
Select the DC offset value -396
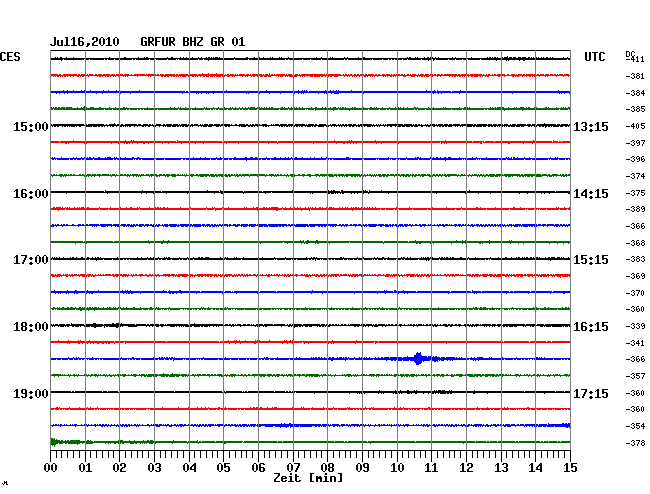pos(635,159)
